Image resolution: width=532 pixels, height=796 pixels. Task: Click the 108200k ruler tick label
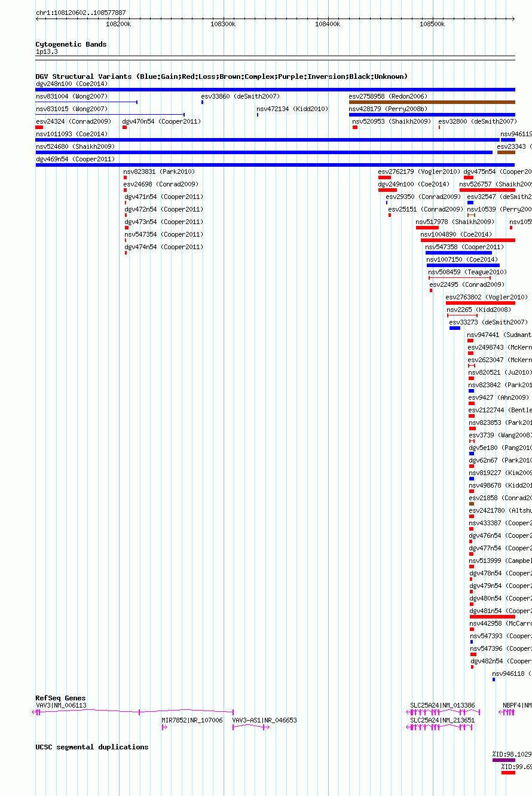(x=118, y=24)
